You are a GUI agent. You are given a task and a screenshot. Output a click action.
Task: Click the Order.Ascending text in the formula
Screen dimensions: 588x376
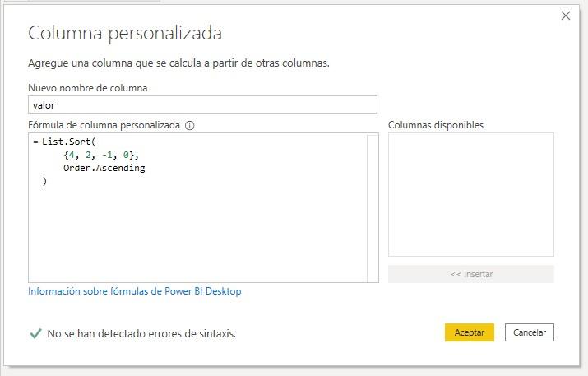pyautogui.click(x=104, y=168)
